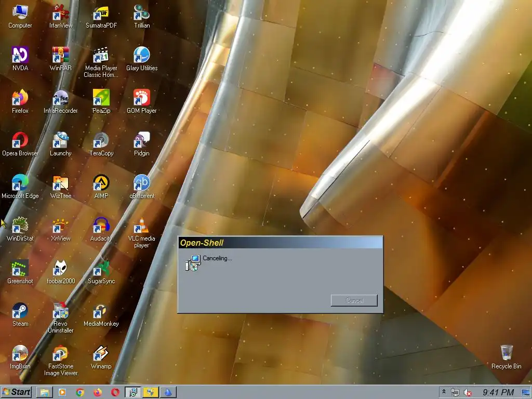Image resolution: width=532 pixels, height=399 pixels.
Task: Select the foobar2000 shortcut
Action: click(x=61, y=272)
